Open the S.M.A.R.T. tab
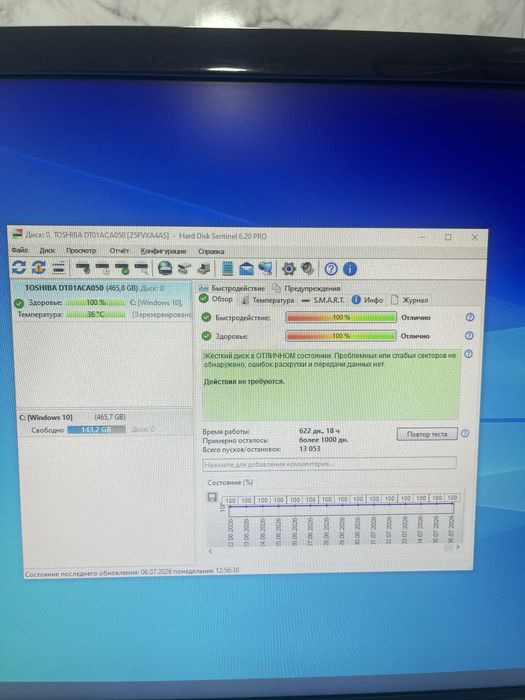The height and width of the screenshot is (700, 525). 323,300
